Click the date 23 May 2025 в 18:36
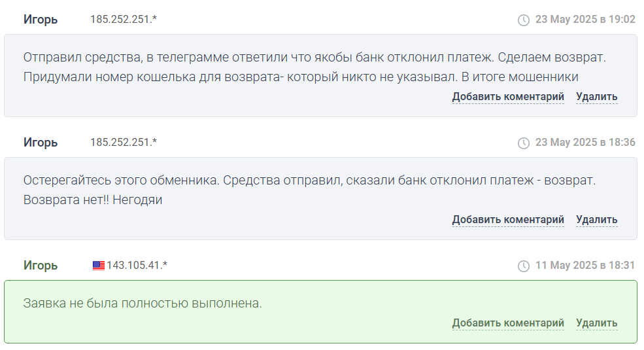 click(x=585, y=143)
